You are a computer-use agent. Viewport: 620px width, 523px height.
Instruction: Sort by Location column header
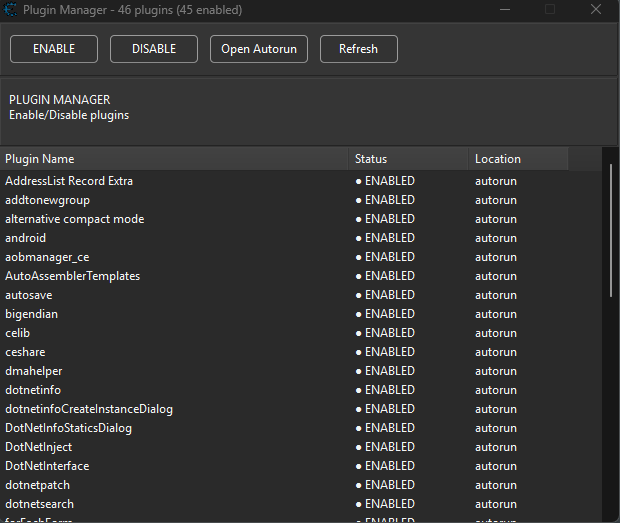coord(518,159)
